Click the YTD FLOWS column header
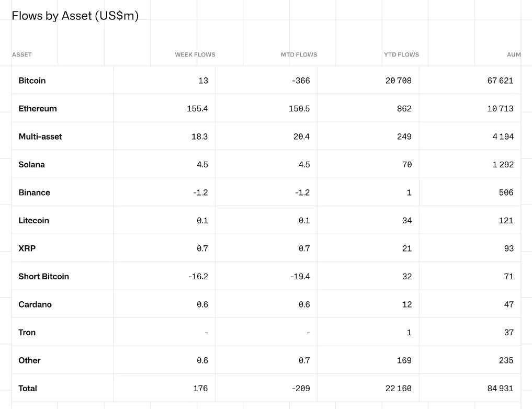This screenshot has height=409, width=532. tap(401, 54)
